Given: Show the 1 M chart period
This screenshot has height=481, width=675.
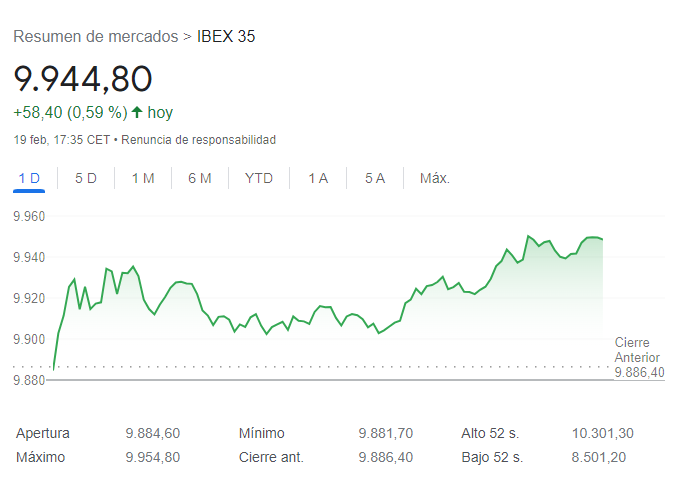Looking at the screenshot, I should click(143, 179).
